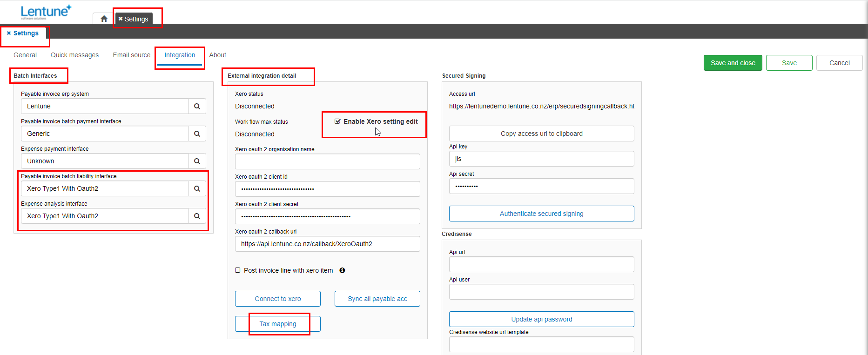Viewport: 868px width, 355px height.
Task: Open the Email source tab
Action: (x=131, y=55)
